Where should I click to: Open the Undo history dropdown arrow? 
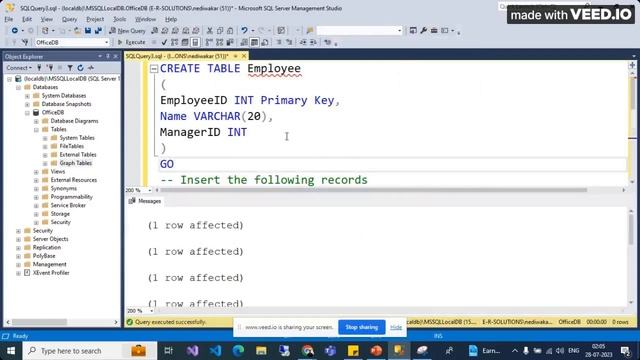(x=253, y=31)
